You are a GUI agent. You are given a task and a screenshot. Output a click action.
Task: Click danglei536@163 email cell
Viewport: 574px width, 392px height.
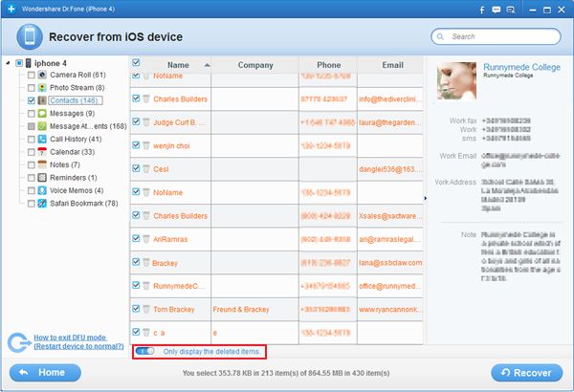point(390,169)
